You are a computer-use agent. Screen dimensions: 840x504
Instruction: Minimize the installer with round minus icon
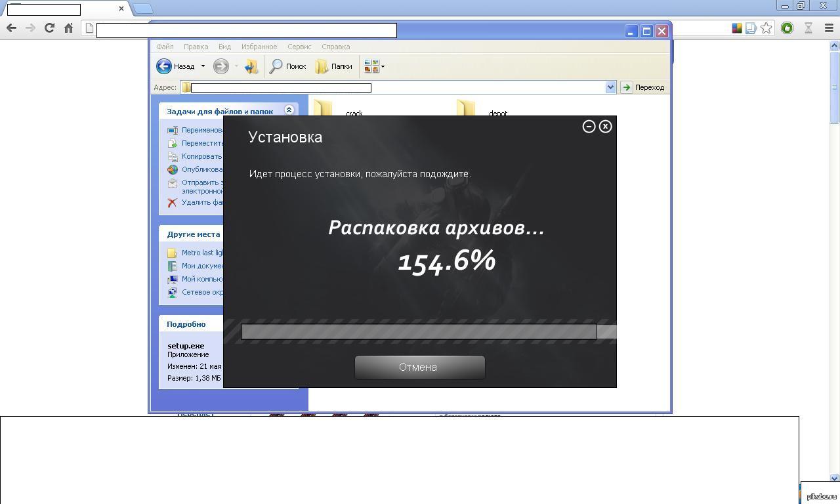click(589, 127)
